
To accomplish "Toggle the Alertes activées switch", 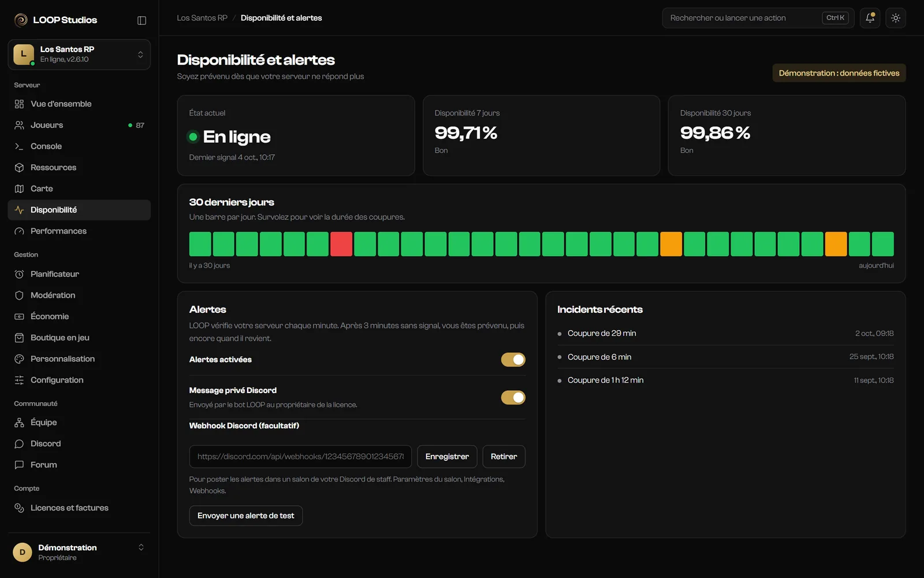I will [x=513, y=360].
